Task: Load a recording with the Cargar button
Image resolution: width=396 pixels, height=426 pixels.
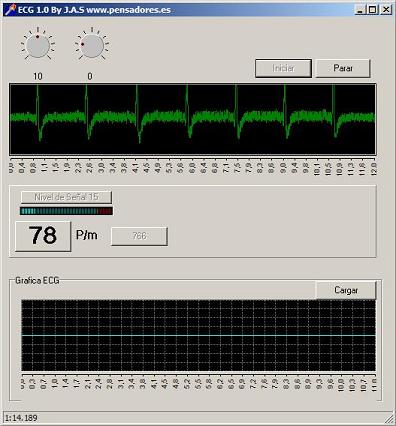Action: [346, 290]
